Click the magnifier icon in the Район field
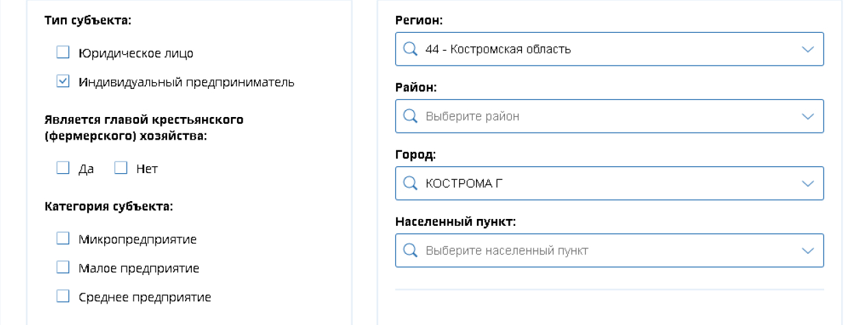The width and height of the screenshot is (868, 325). (x=410, y=116)
